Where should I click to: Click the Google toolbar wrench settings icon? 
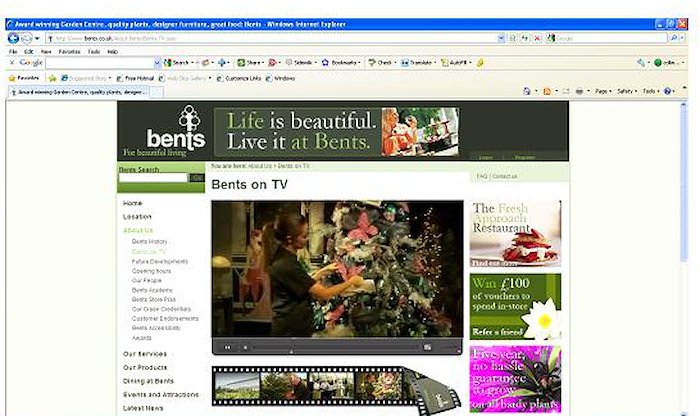coord(641,63)
